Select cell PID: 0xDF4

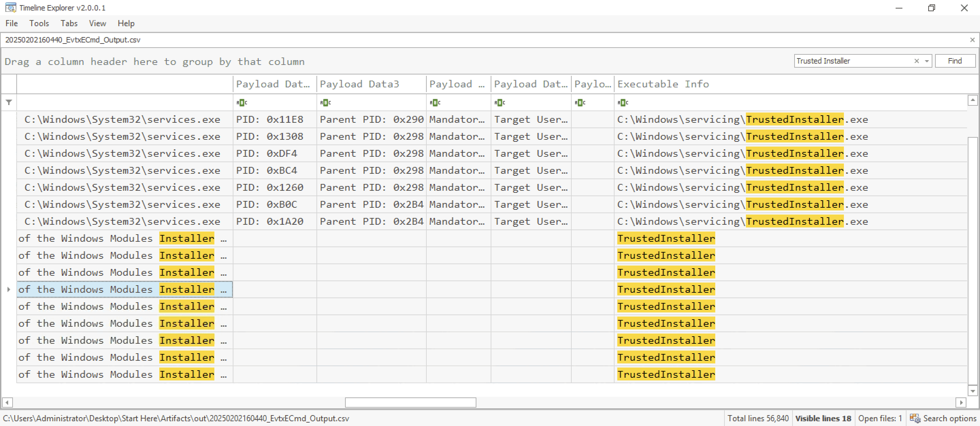pyautogui.click(x=275, y=154)
